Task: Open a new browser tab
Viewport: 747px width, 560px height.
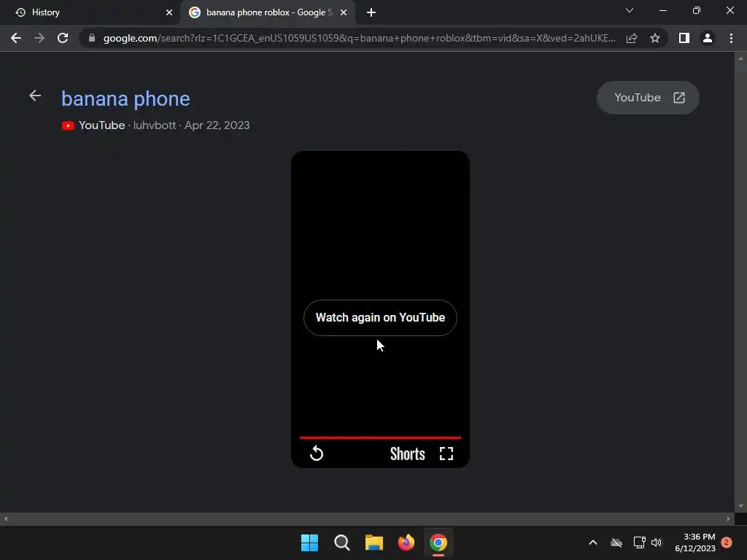Action: (x=371, y=13)
